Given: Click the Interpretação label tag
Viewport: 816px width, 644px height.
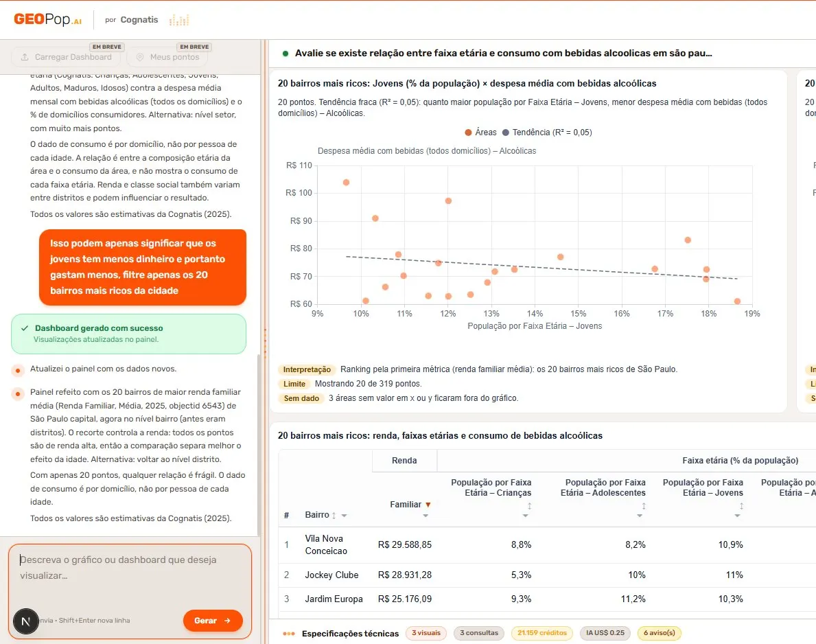Looking at the screenshot, I should point(307,369).
